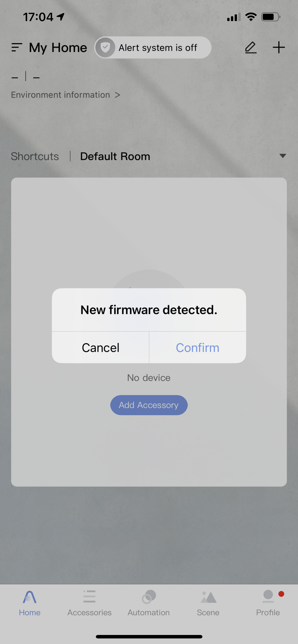
Task: Tap the Add Accessory button
Action: point(149,405)
